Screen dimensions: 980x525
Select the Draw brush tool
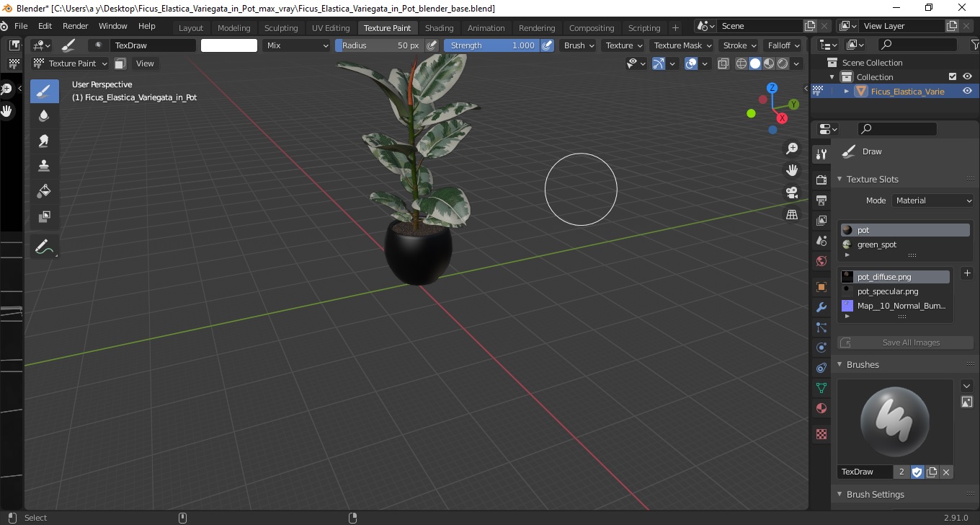[x=45, y=92]
